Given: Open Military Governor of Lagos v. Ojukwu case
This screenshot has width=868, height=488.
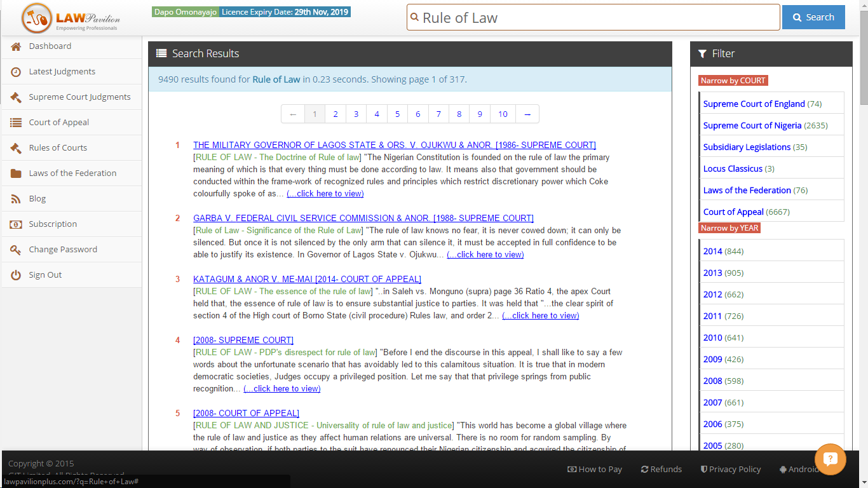Looking at the screenshot, I should 394,145.
